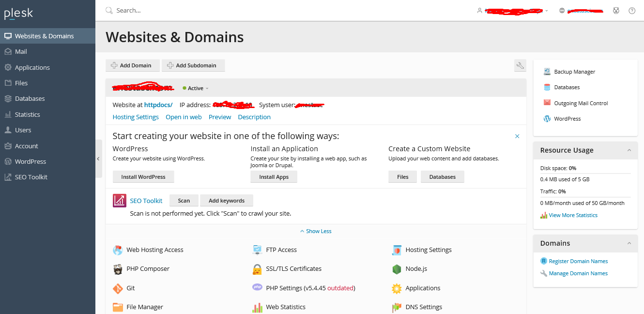Open WordPress in the sidebar

pos(47,161)
